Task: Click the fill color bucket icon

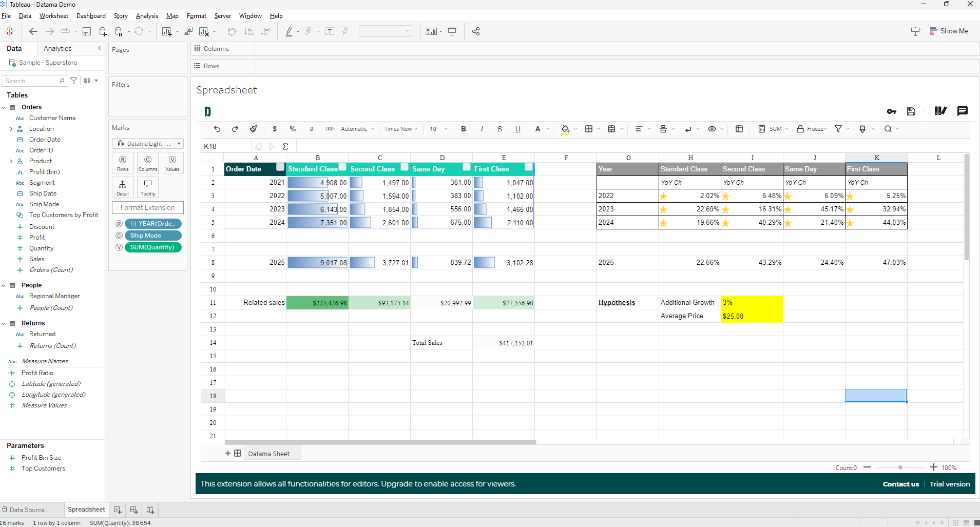Action: (x=565, y=129)
